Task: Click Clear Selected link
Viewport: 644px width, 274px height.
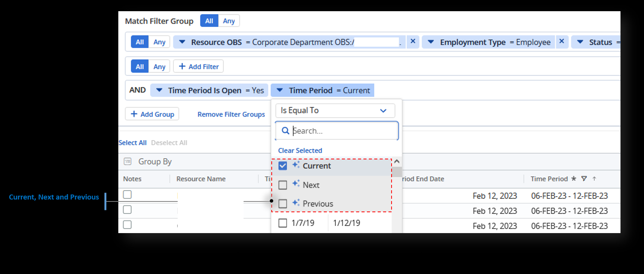Action: point(300,151)
